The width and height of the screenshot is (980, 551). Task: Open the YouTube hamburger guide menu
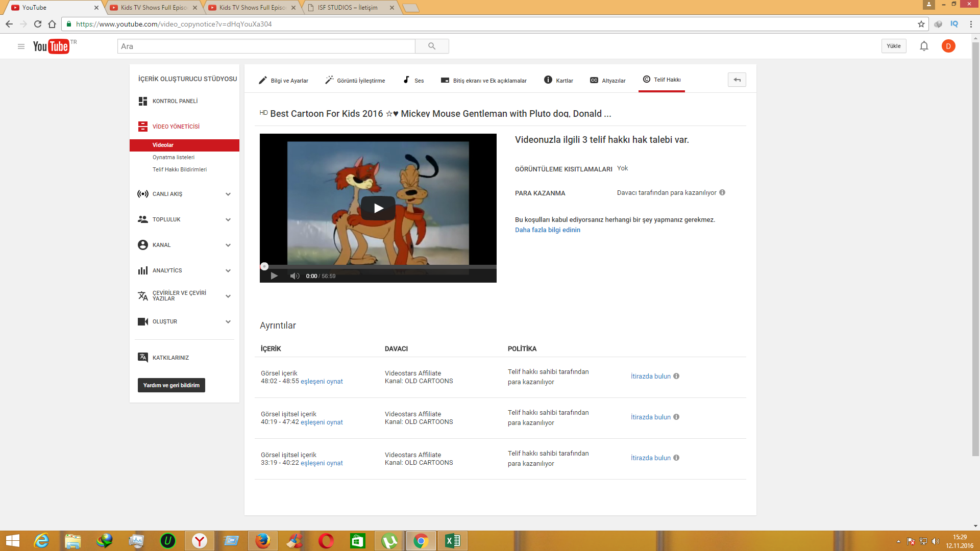click(21, 46)
